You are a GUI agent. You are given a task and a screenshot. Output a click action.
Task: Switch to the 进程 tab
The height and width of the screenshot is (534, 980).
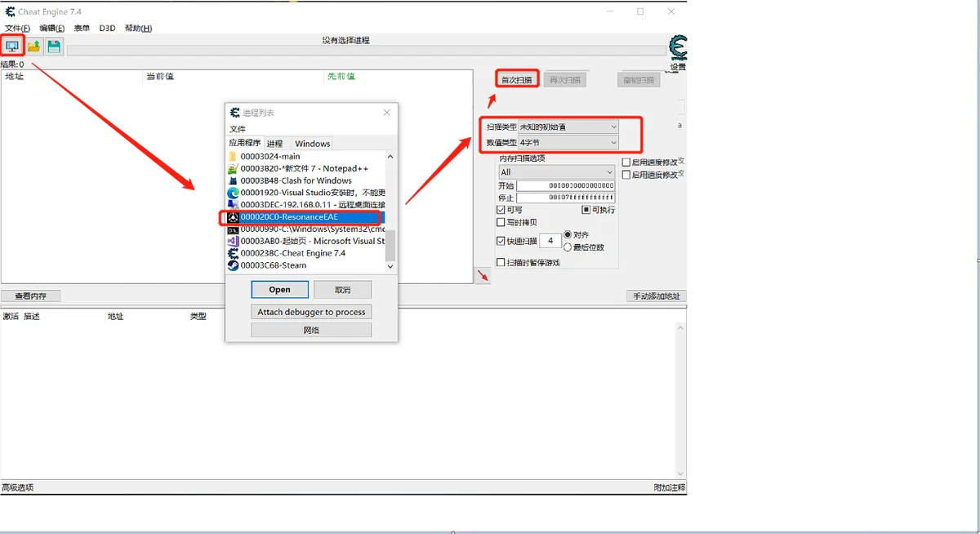(x=275, y=144)
